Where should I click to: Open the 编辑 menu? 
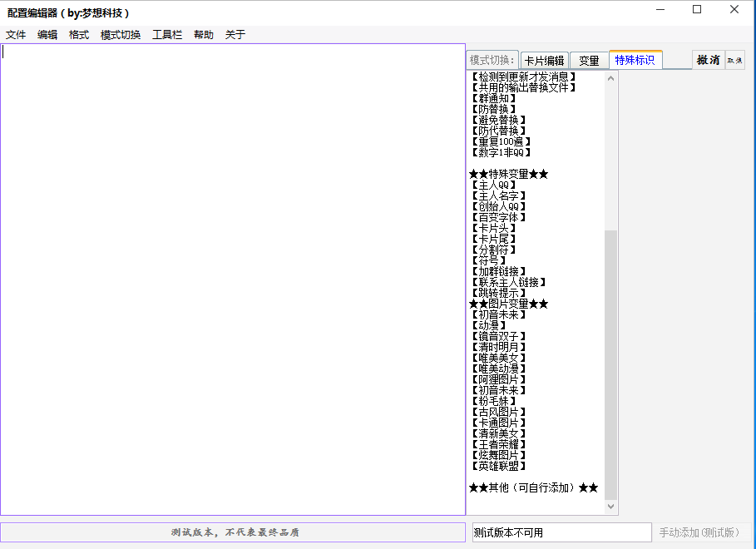click(47, 34)
